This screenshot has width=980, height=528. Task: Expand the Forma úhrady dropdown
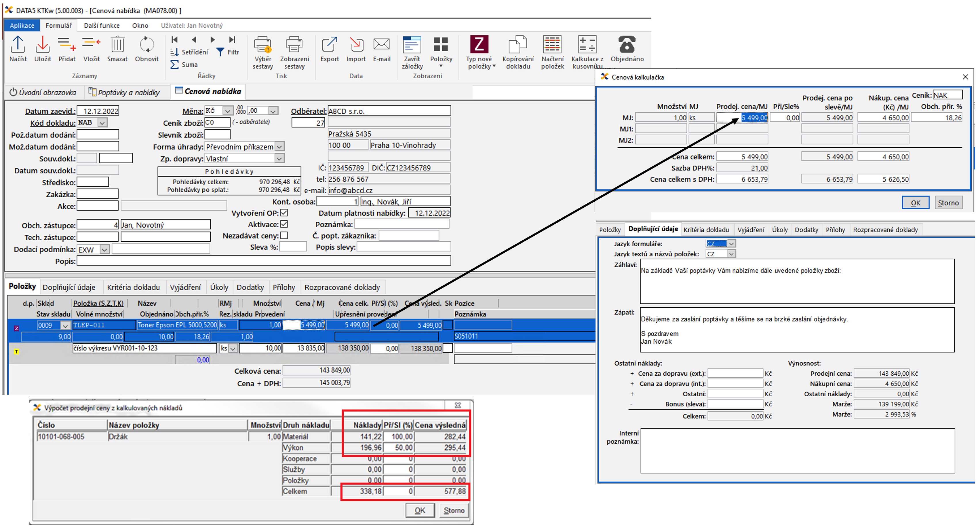(x=279, y=147)
